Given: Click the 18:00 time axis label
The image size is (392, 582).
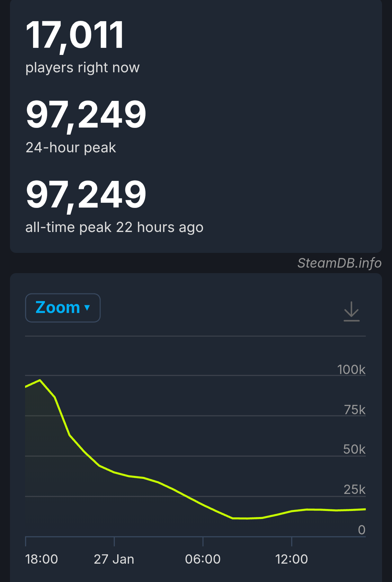Looking at the screenshot, I should point(41,559).
